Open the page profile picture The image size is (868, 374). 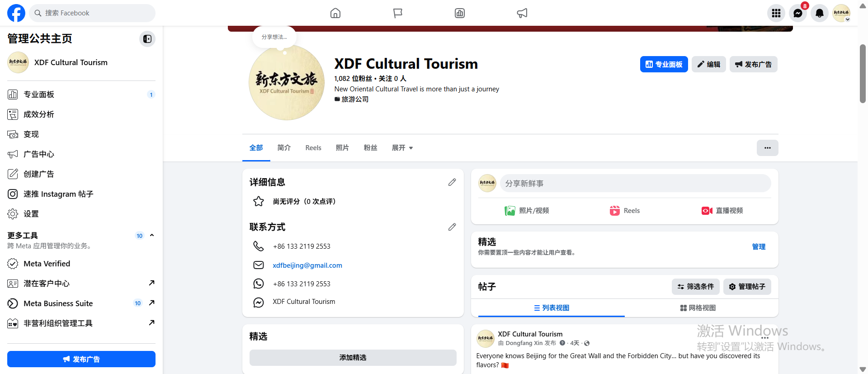point(287,82)
